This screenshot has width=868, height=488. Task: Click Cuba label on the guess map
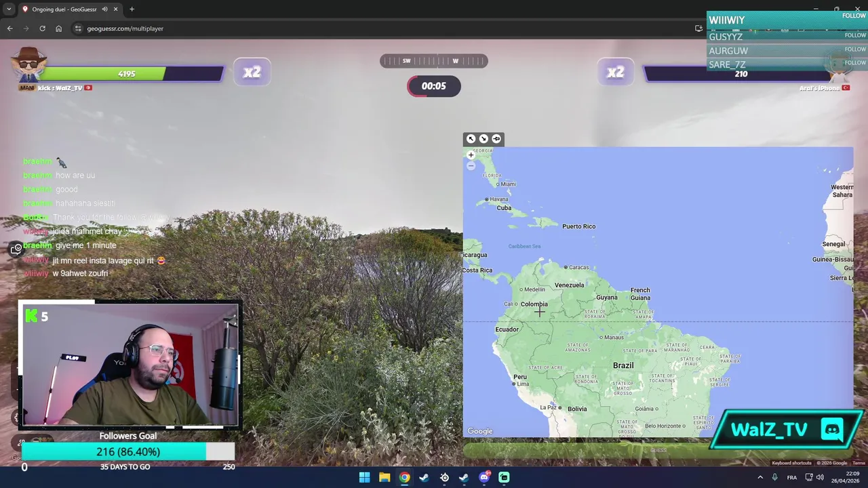[x=504, y=208]
